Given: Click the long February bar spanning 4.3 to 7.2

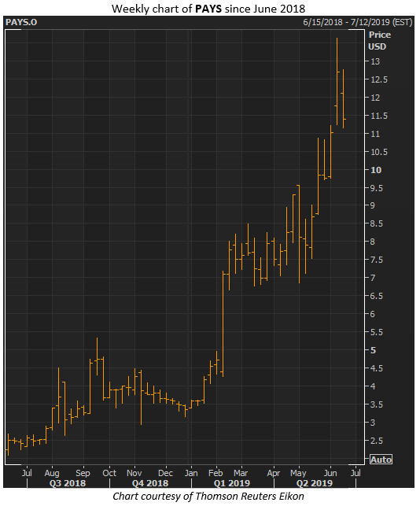Looking at the screenshot, I should (223, 323).
